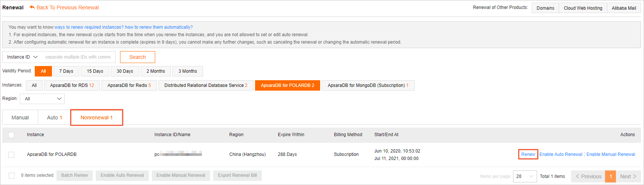644x185 pixels.
Task: Click the Billing Method column header
Action: click(x=348, y=135)
